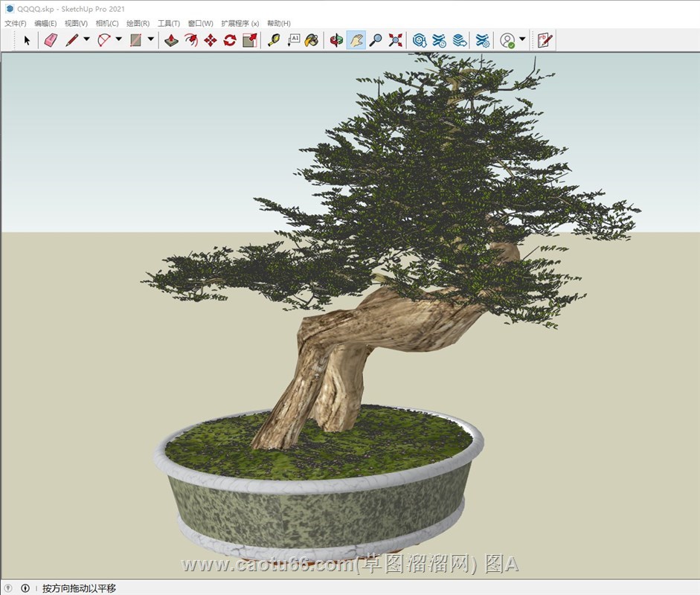Open the Paint Bucket tool

coord(312,40)
